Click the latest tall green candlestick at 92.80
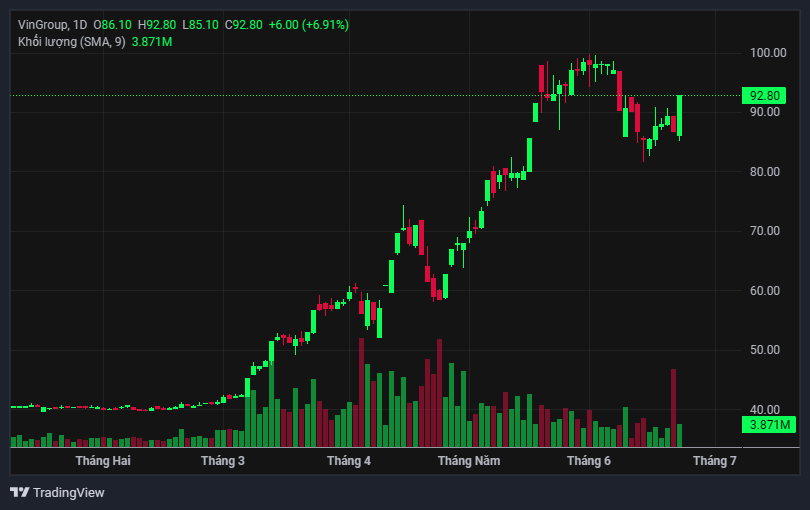 tap(679, 116)
